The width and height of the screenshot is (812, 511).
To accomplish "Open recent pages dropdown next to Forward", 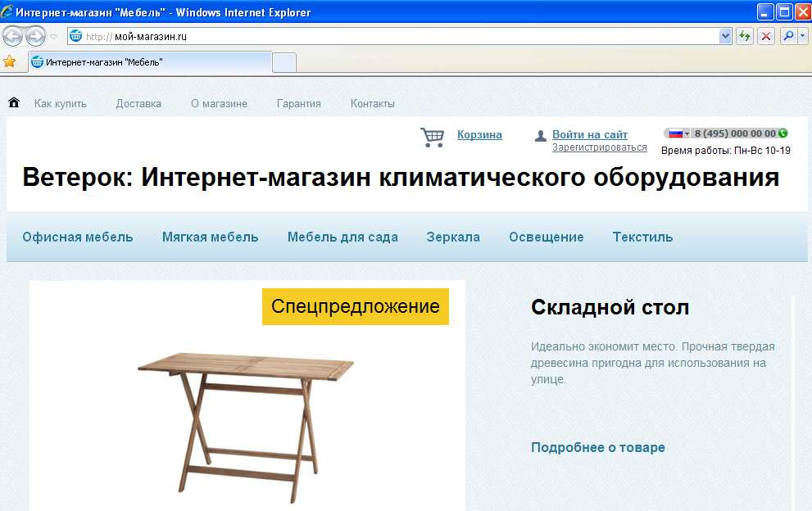I will coord(54,36).
